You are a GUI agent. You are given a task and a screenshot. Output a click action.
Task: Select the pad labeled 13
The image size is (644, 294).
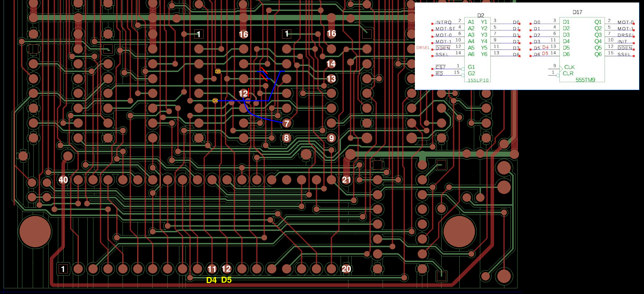coord(331,79)
